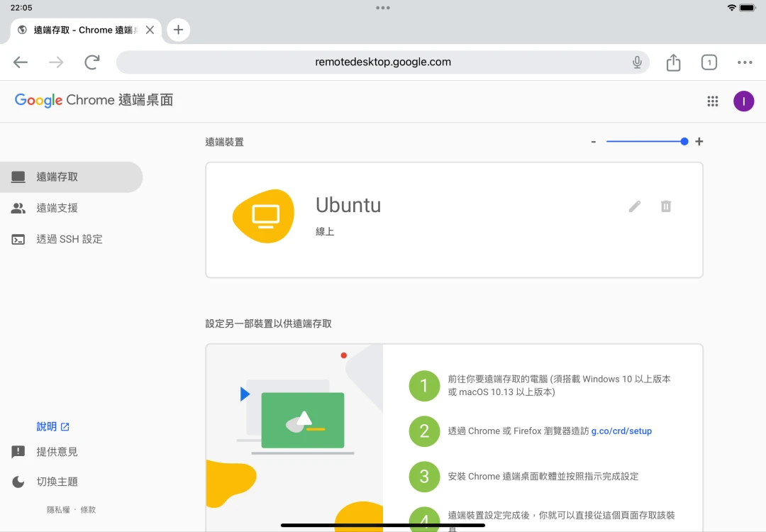Viewport: 766px width, 532px height.
Task: Select 遠端存取 in the sidebar
Action: [57, 177]
